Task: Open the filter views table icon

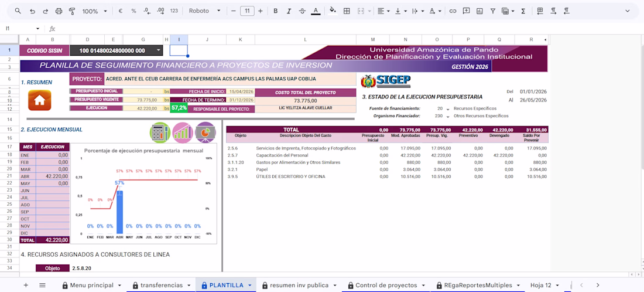Action: pos(507,11)
